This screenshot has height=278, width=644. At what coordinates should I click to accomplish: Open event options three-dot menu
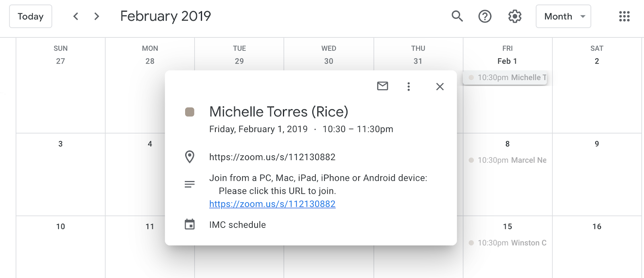(x=409, y=86)
